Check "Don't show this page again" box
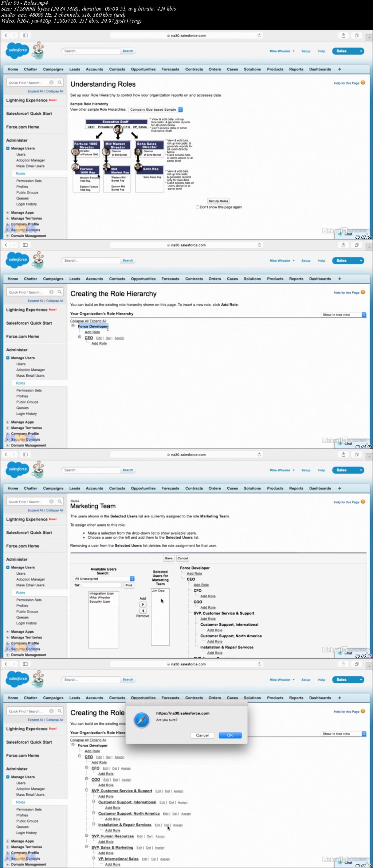This screenshot has height=868, width=373. 197,207
